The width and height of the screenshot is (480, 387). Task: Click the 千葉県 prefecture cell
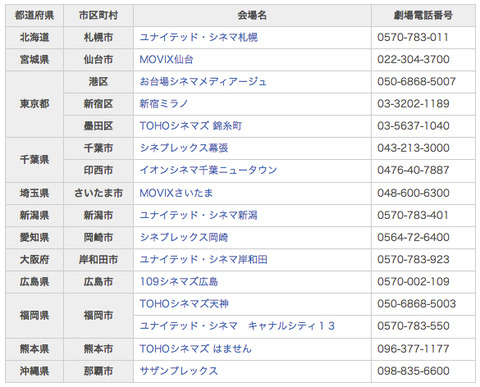click(34, 159)
